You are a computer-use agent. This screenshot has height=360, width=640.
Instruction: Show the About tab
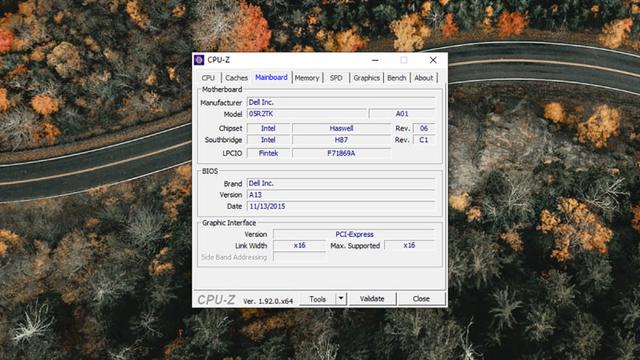tap(424, 78)
